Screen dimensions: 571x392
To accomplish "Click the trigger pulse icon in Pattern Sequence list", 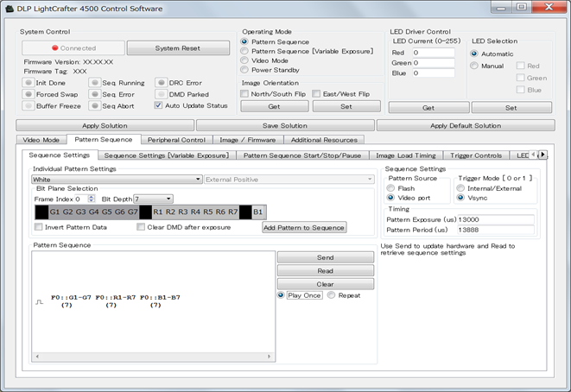I will pyautogui.click(x=40, y=301).
